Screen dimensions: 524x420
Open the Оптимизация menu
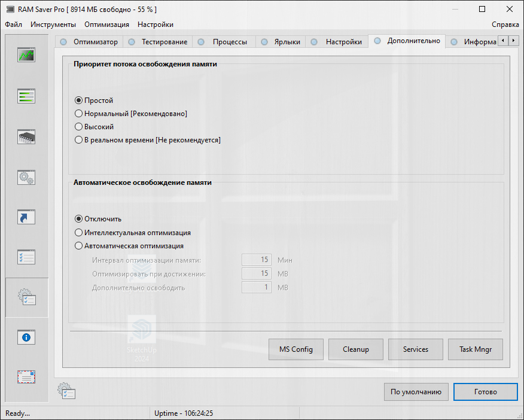pyautogui.click(x=106, y=25)
